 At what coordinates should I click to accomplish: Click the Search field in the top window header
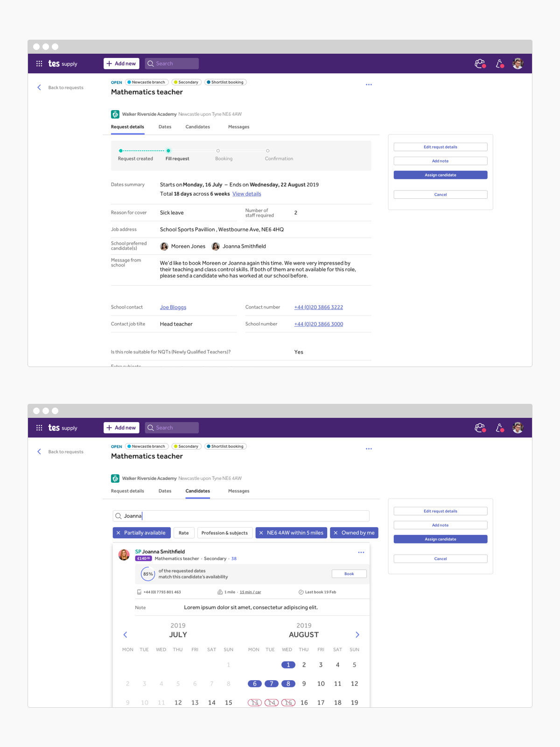[172, 63]
